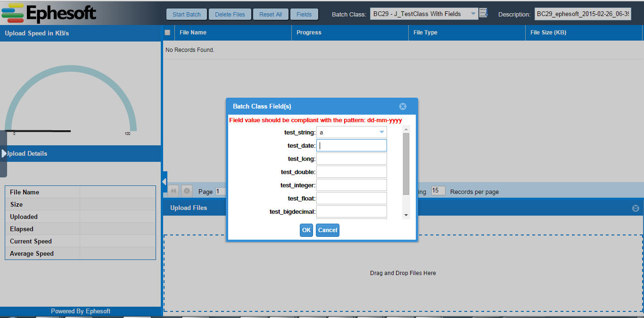Viewport: 644px width, 318px height.
Task: Click the first page navigation icon
Action: coord(173,191)
